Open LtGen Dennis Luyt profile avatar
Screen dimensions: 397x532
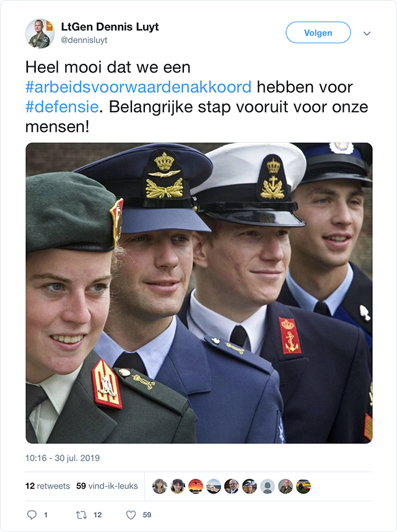click(40, 33)
